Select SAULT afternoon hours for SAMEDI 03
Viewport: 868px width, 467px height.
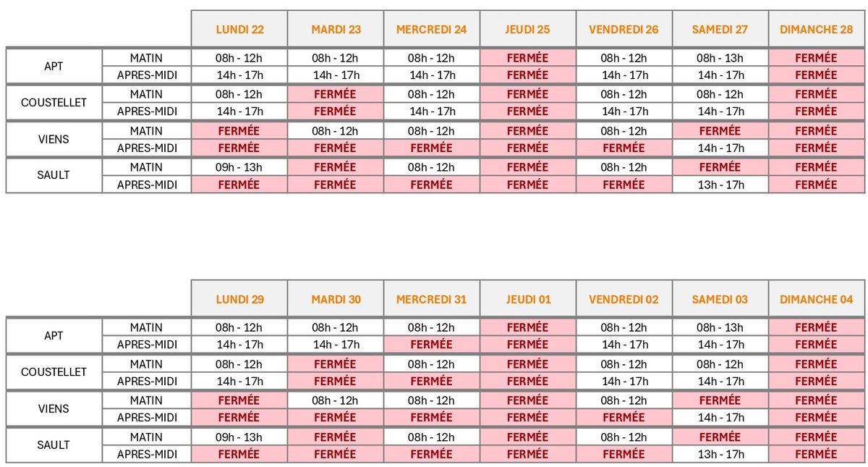[x=720, y=454]
